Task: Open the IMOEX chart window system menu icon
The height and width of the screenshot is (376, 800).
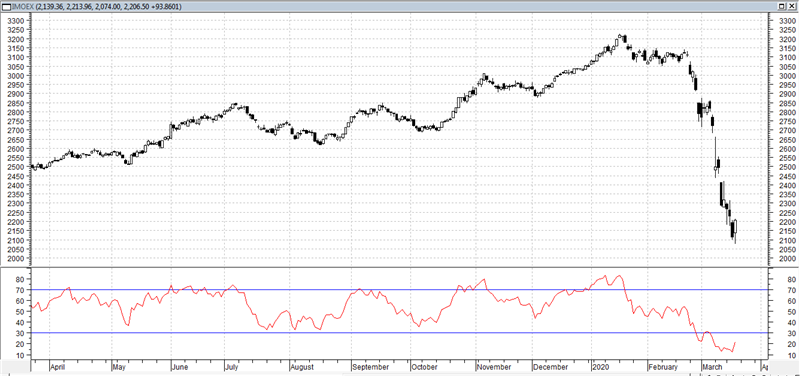Action: pos(7,7)
